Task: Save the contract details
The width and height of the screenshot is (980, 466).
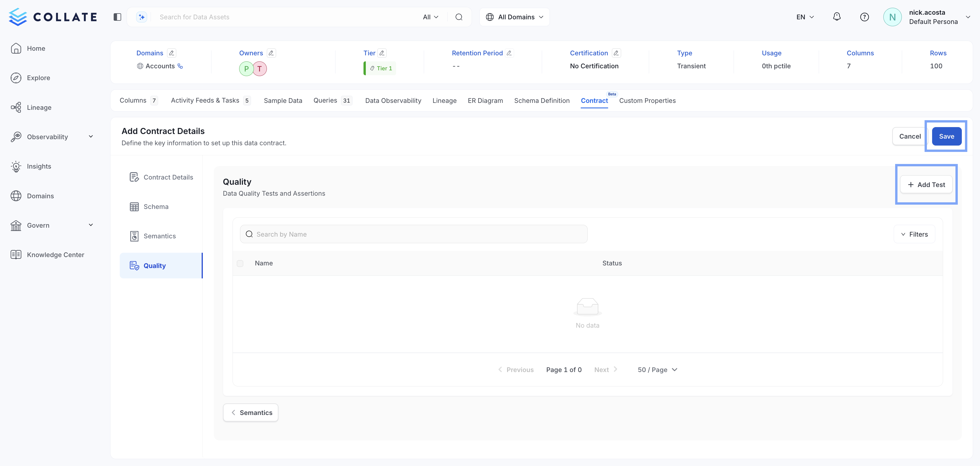Action: (947, 136)
